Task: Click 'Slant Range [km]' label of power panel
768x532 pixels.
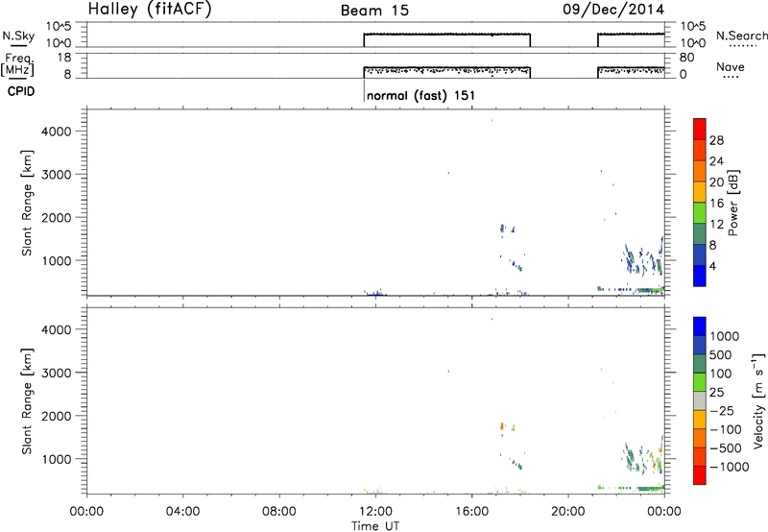Action: point(27,203)
